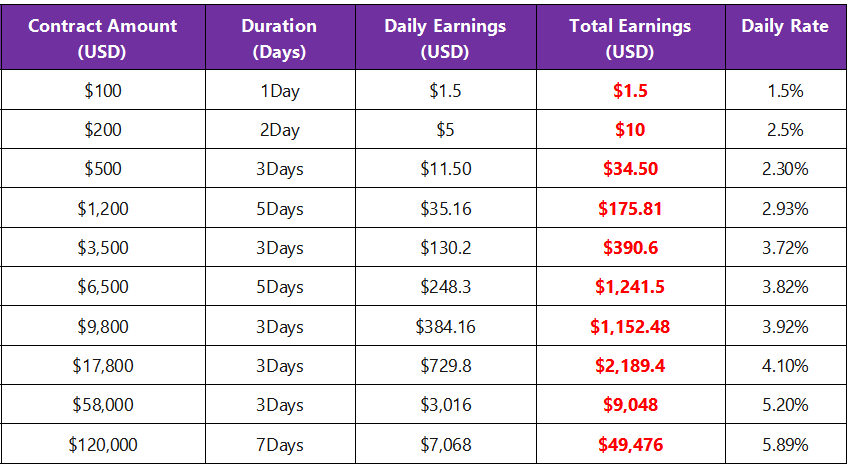The image size is (850, 467).
Task: Select the $100 contract amount cell
Action: [103, 91]
